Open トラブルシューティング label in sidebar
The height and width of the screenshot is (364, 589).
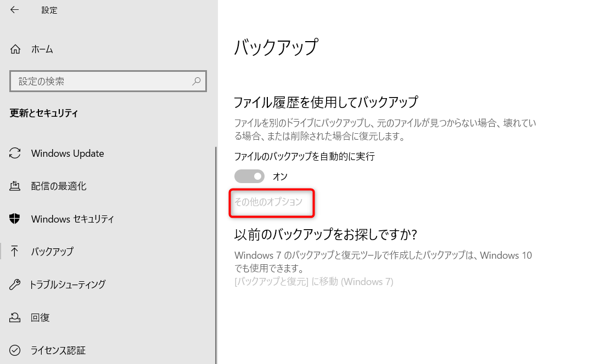pos(68,285)
